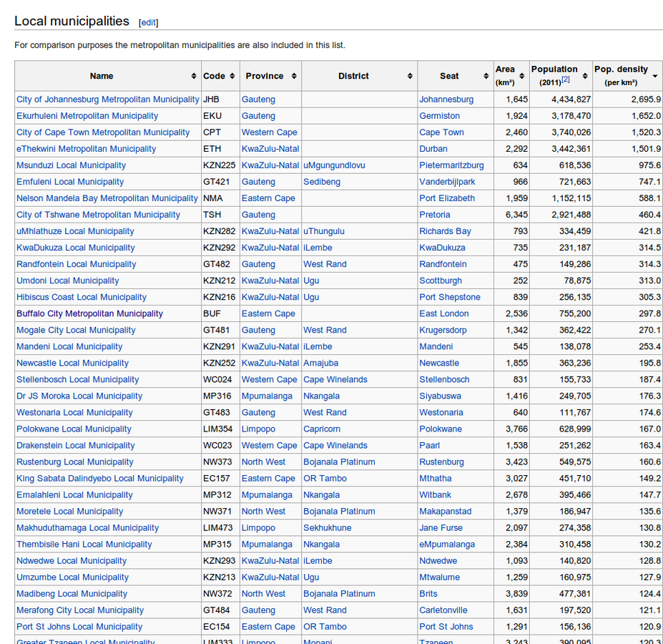Edit the Local municipalities section

[148, 22]
